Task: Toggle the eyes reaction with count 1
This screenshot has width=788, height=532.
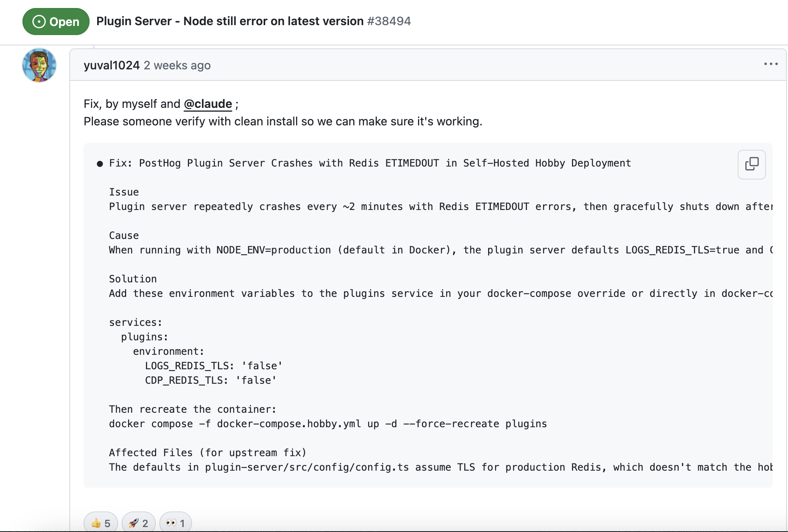Action: [175, 523]
